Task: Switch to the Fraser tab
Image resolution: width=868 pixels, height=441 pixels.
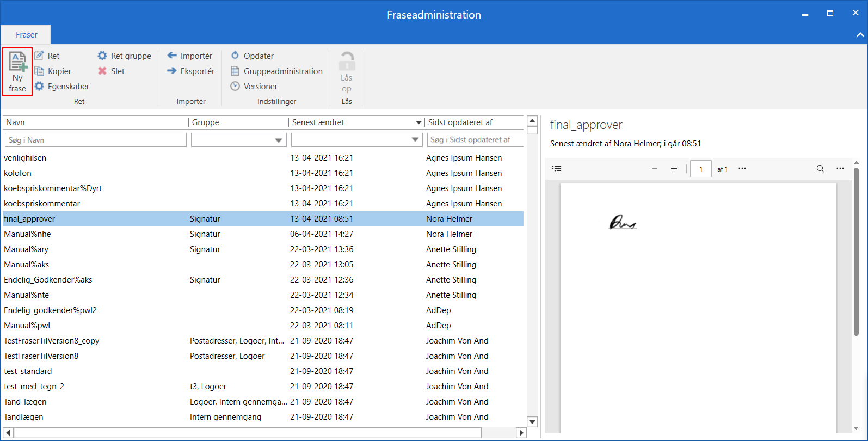Action: click(26, 35)
